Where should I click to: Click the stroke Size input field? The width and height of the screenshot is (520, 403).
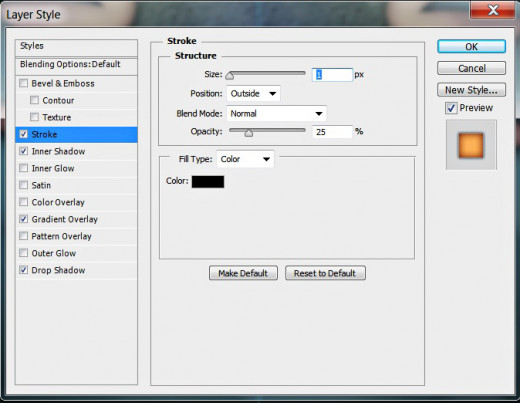pos(332,75)
